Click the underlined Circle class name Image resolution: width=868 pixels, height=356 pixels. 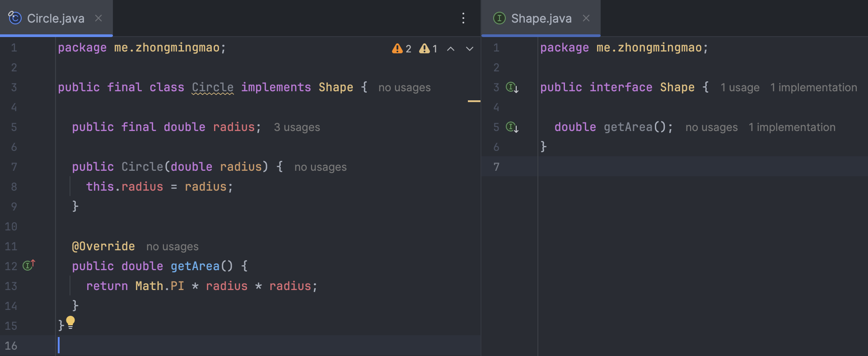tap(213, 87)
